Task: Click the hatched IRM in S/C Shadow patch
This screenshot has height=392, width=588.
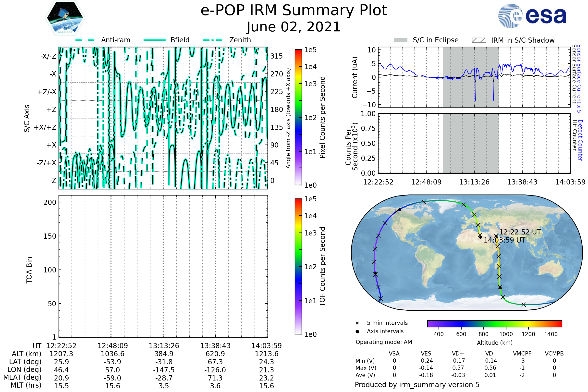Action: click(x=479, y=40)
